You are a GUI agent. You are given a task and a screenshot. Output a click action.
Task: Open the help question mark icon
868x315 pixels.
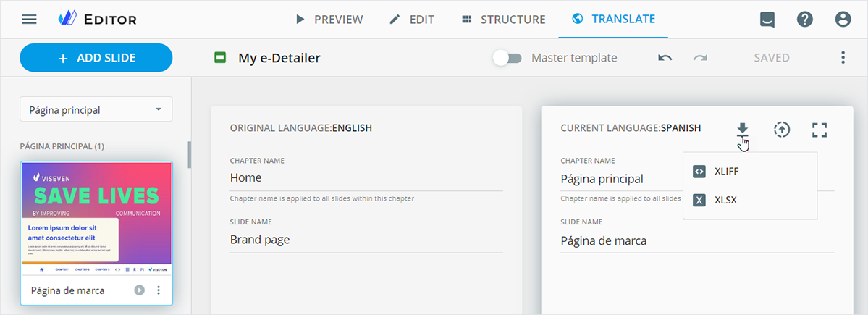[805, 20]
